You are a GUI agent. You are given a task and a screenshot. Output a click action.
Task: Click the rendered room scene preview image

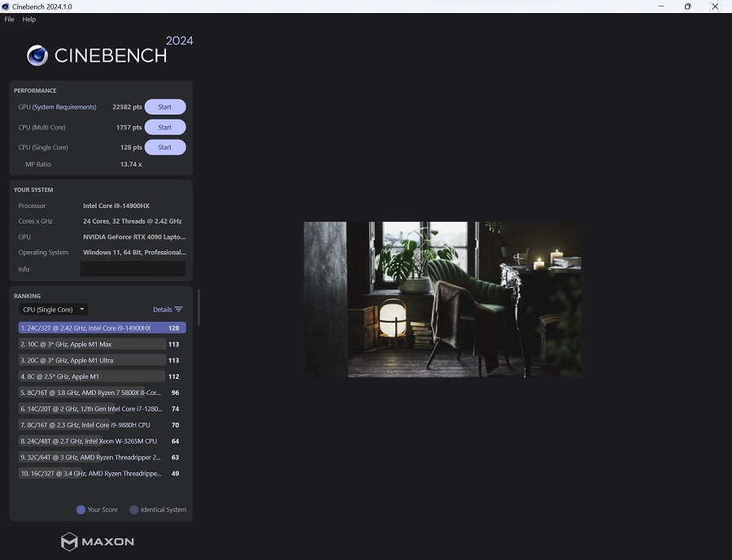pos(442,299)
